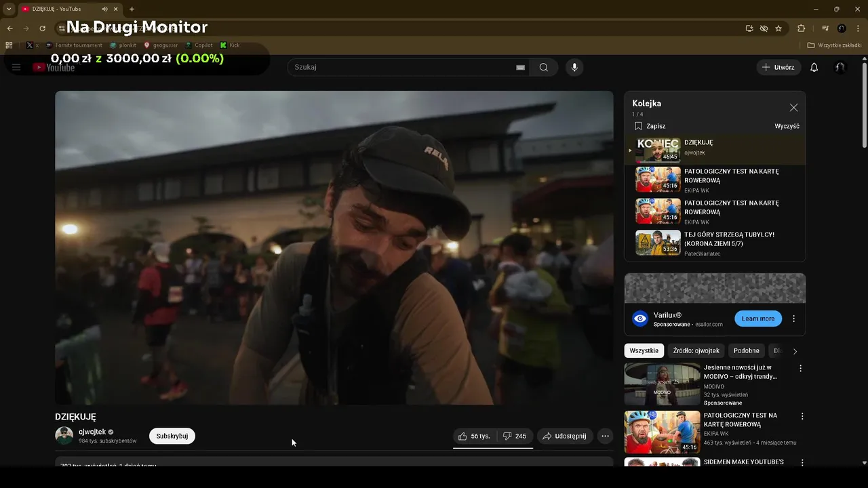Install app icon in address bar
868x488 pixels.
[x=749, y=28]
